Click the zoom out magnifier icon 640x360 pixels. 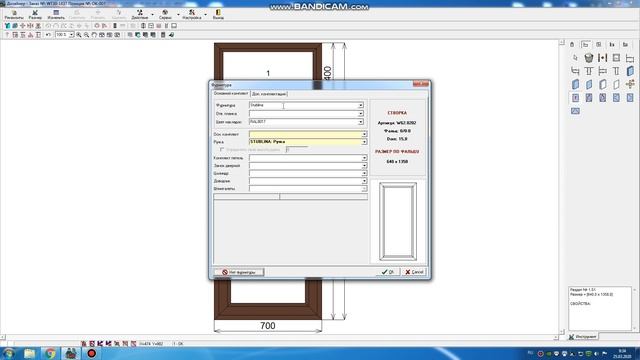87,35
